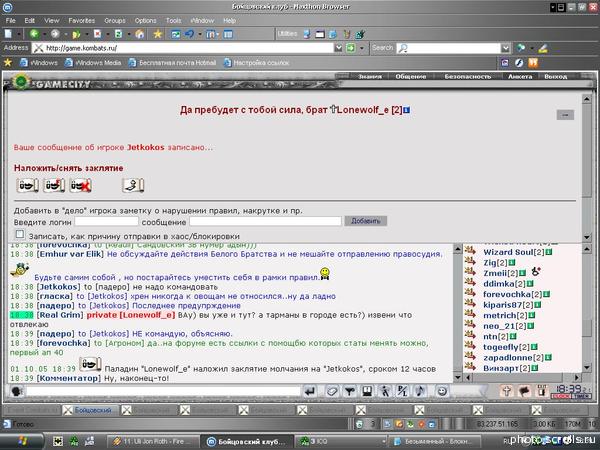600x450 pixels.
Task: Open the smiley emoticons picker
Action: 442,391
